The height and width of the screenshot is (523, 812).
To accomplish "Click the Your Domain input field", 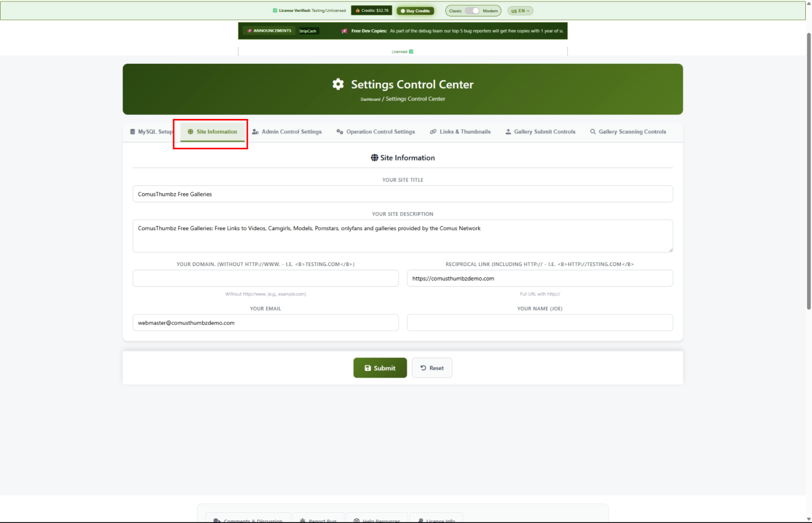I will coord(265,278).
